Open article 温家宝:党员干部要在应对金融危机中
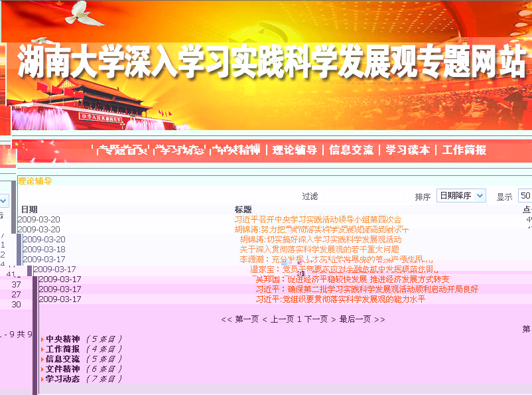 click(344, 270)
